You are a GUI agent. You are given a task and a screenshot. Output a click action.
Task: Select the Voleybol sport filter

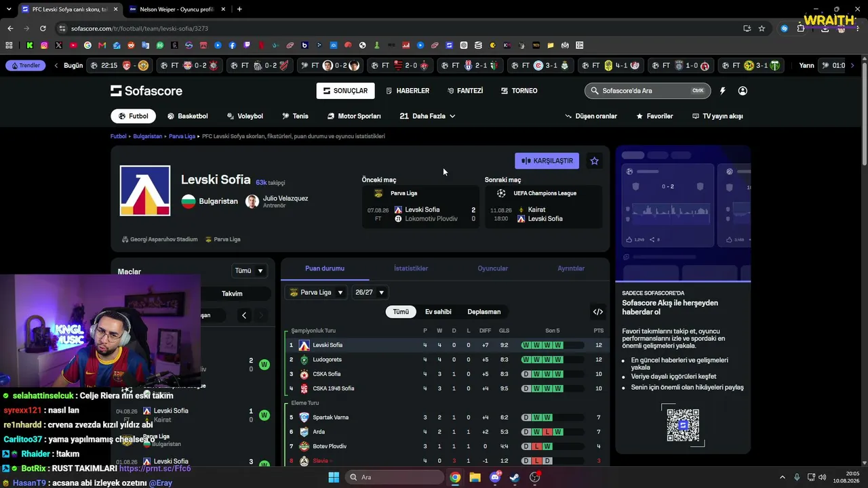[x=245, y=116]
